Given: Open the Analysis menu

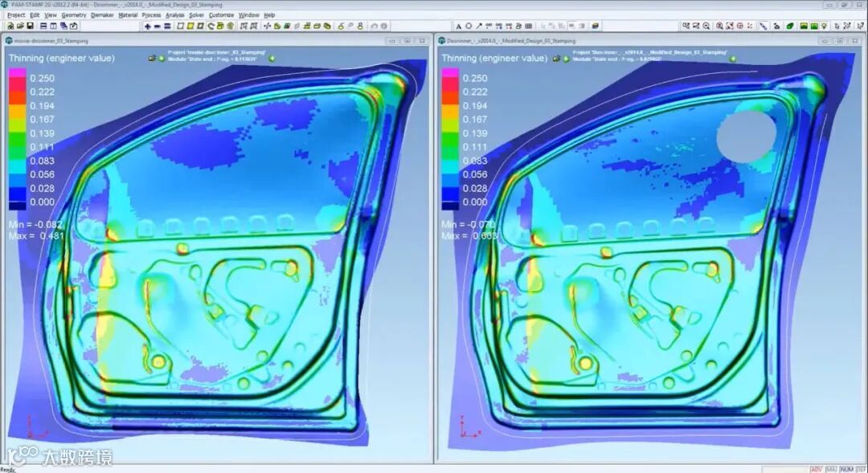Looking at the screenshot, I should point(175,15).
